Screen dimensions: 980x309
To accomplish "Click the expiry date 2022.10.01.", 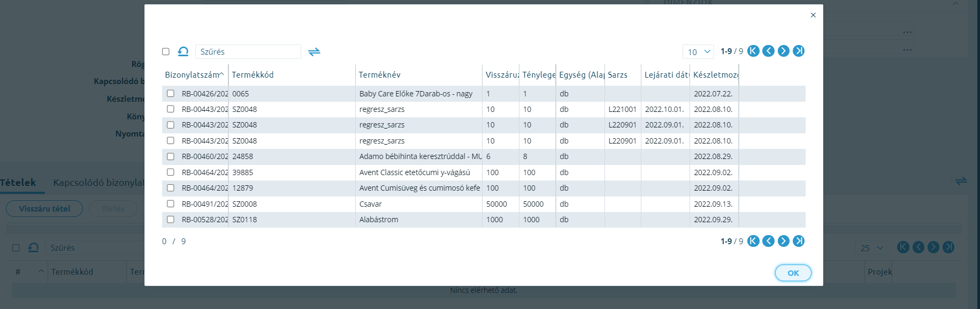I will [x=664, y=109].
